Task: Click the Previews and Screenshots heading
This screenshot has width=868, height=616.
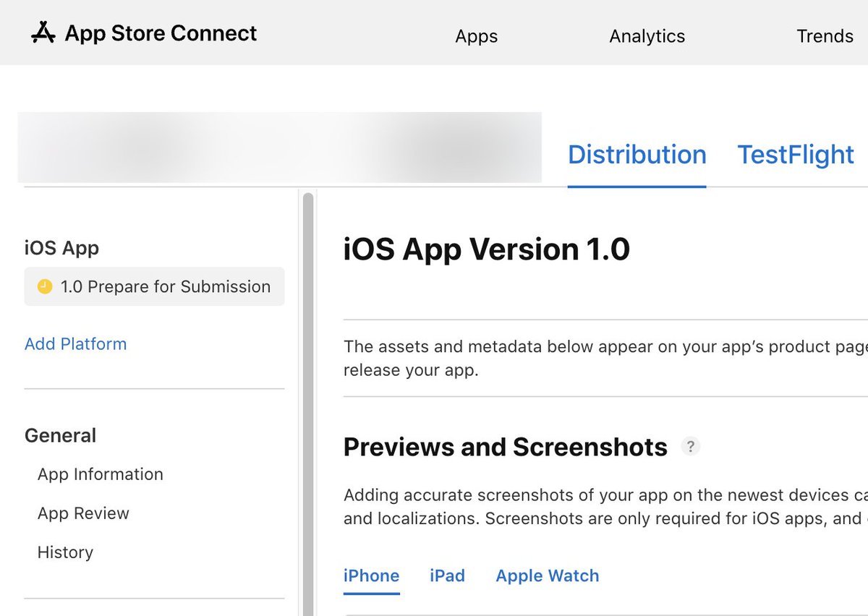Action: point(505,447)
